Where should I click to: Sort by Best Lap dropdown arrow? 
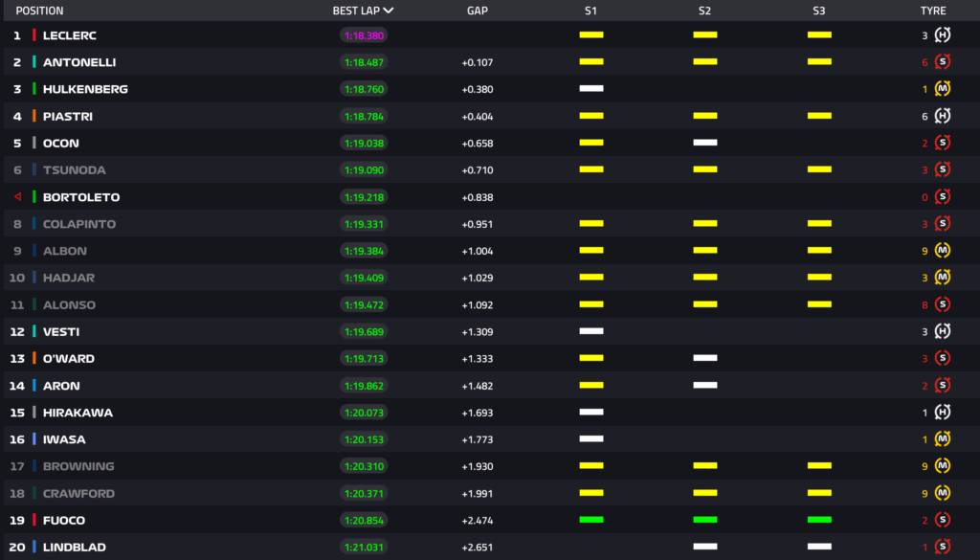(x=388, y=11)
